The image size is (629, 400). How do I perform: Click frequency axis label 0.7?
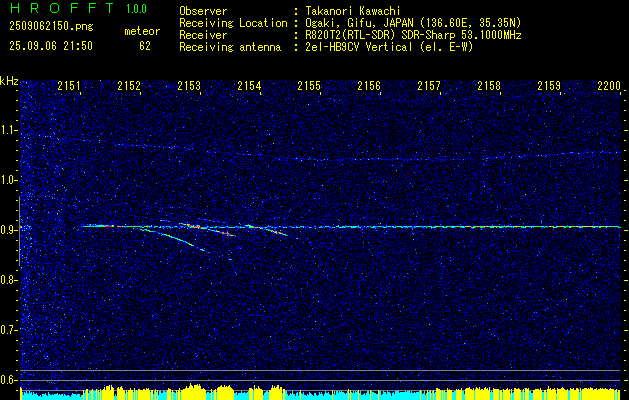coord(9,330)
